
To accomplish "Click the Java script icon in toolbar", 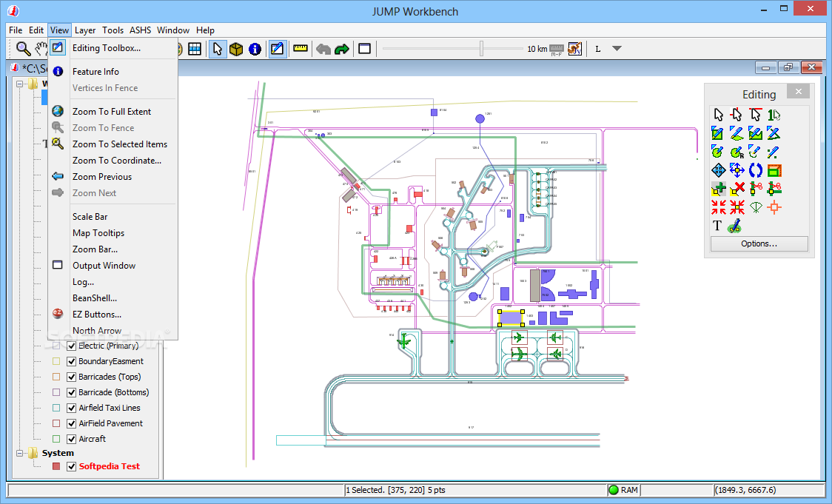I will click(x=574, y=49).
